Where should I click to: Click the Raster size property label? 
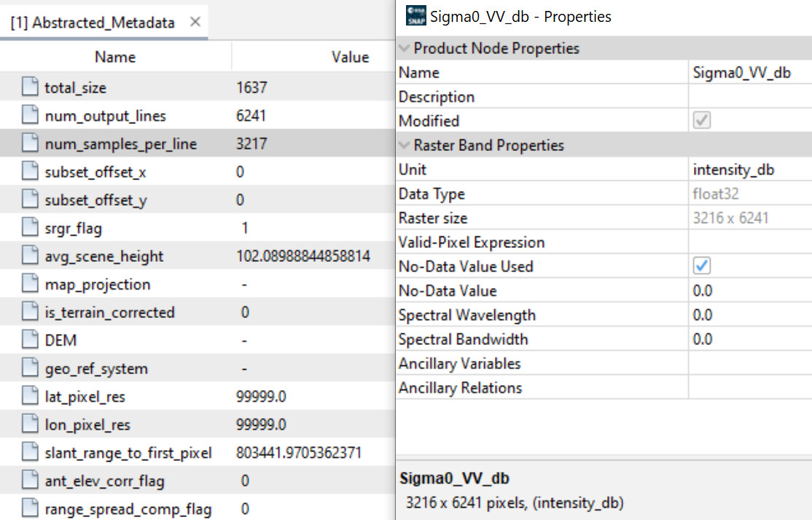(x=433, y=218)
